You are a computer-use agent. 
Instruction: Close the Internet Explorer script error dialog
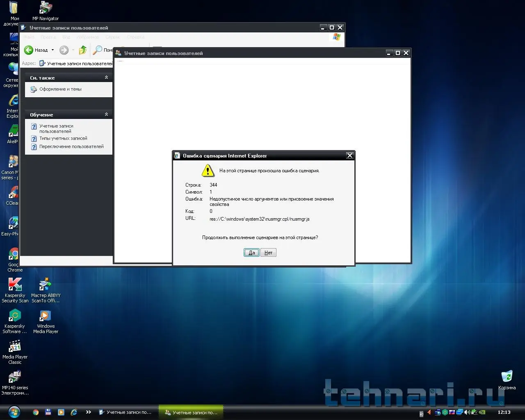[349, 155]
